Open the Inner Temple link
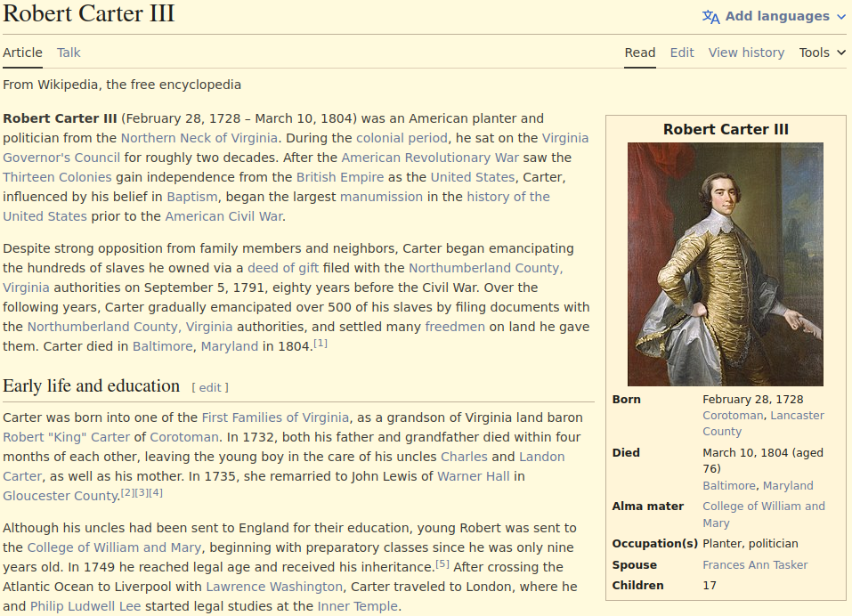 [x=357, y=606]
